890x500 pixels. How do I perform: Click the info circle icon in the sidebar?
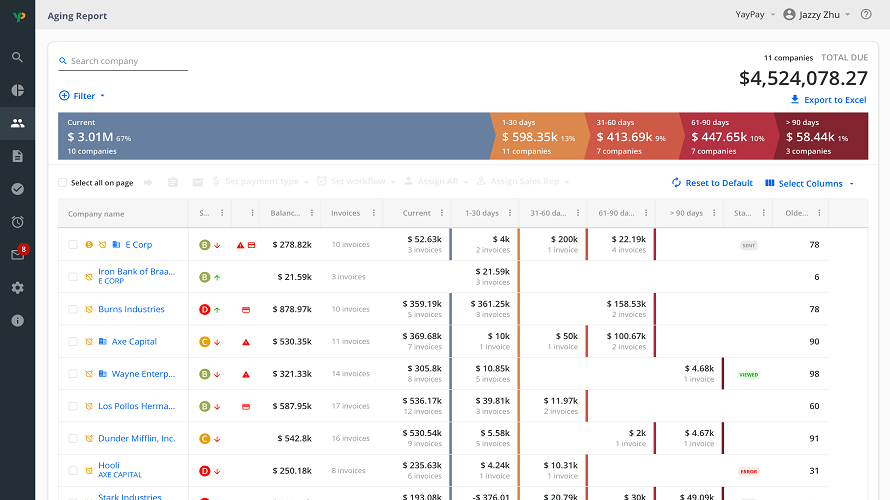(17, 320)
